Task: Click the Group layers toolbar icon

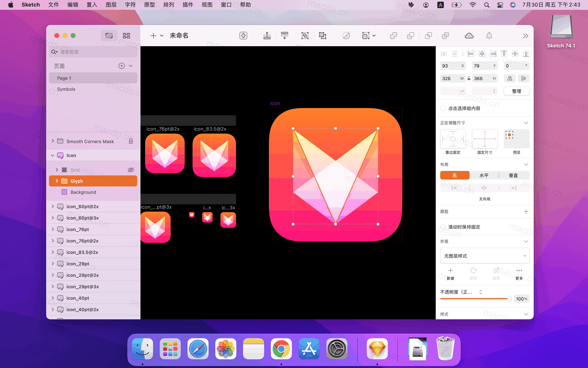Action: (x=305, y=36)
